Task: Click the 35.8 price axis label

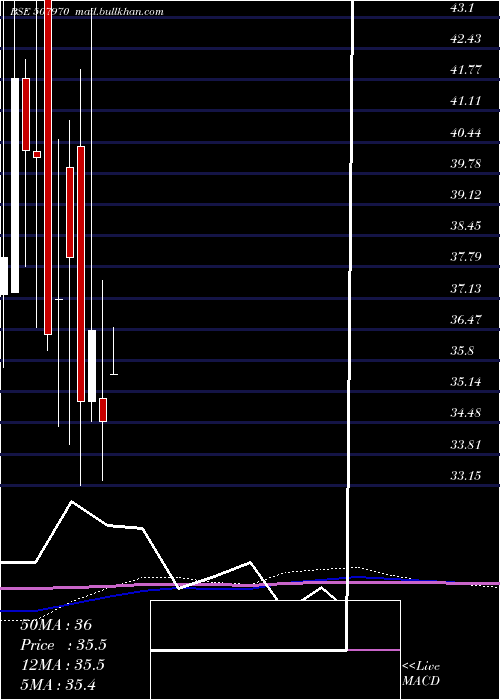Action: click(x=462, y=351)
